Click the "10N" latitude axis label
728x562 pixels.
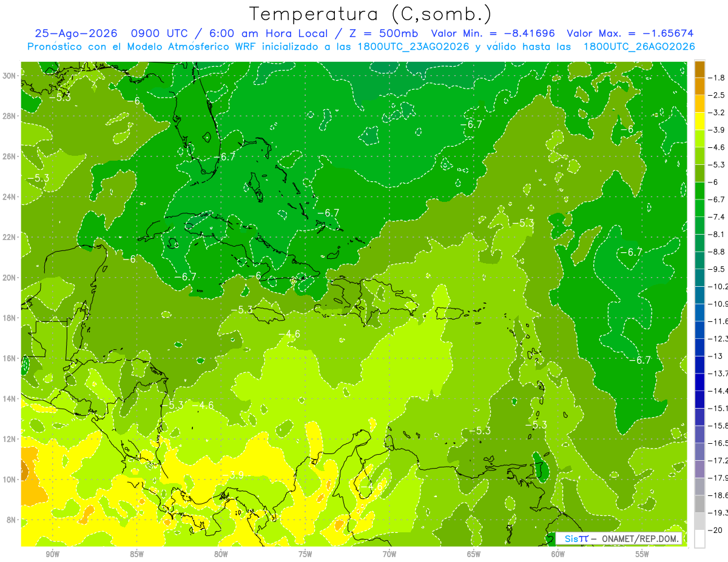pyautogui.click(x=10, y=479)
